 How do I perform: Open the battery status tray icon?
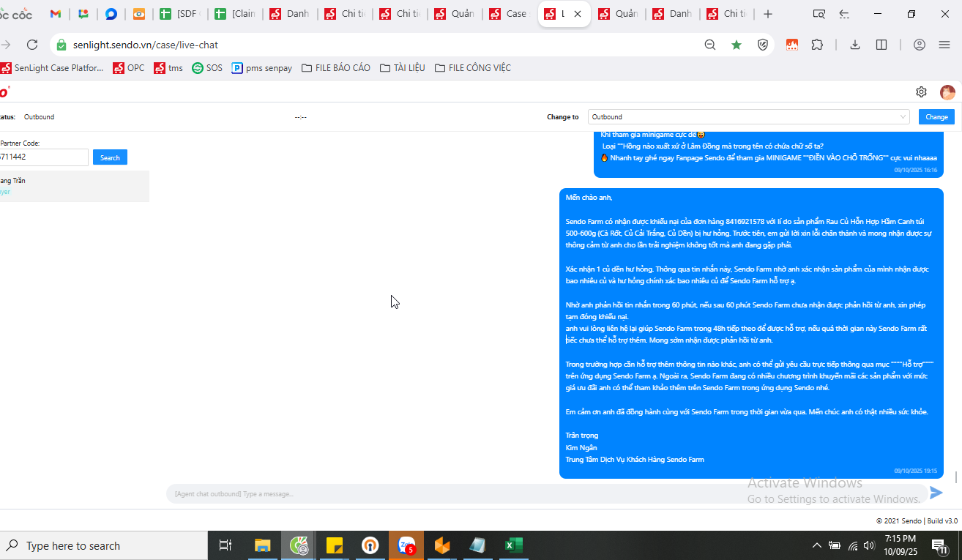[835, 545]
